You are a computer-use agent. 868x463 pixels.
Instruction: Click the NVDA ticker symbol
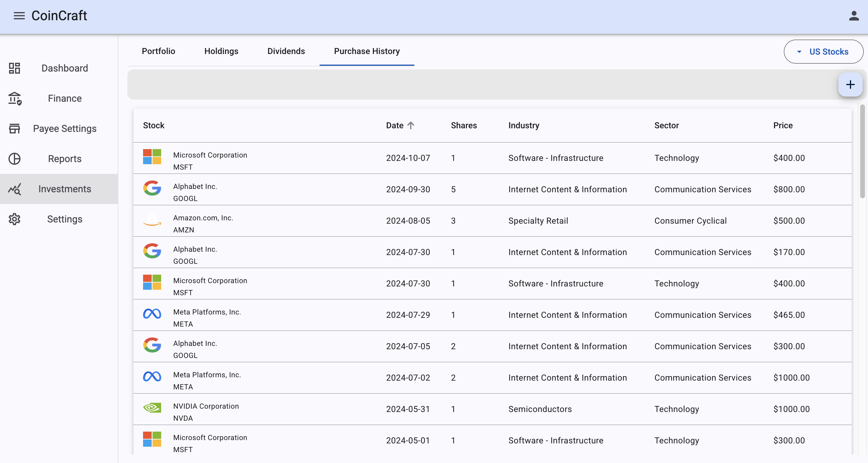pyautogui.click(x=183, y=418)
